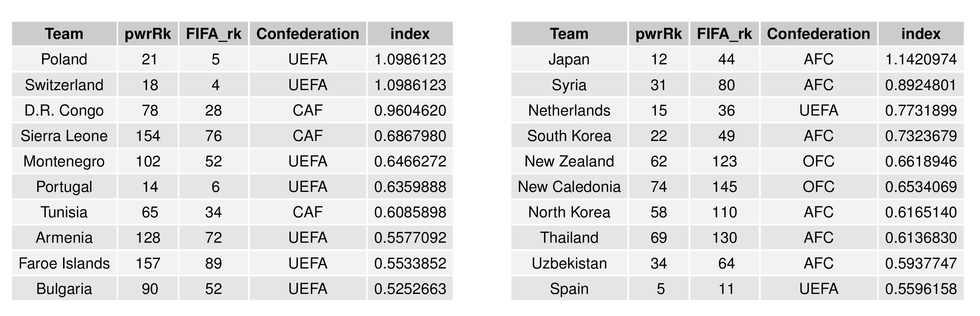Select the index value 1.1420974
Screen dimensions: 980x316
click(921, 59)
